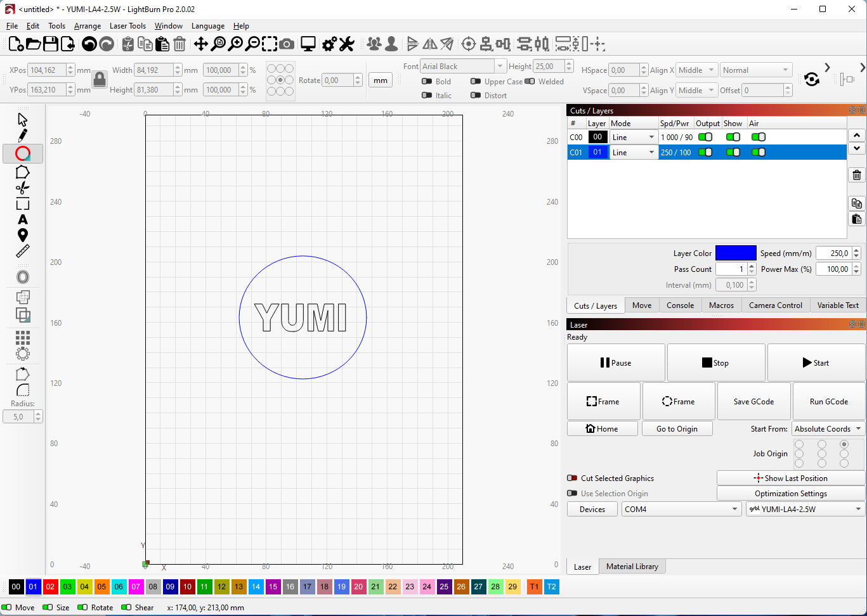Click the Pass Count input field
This screenshot has height=616, width=867.
point(732,269)
